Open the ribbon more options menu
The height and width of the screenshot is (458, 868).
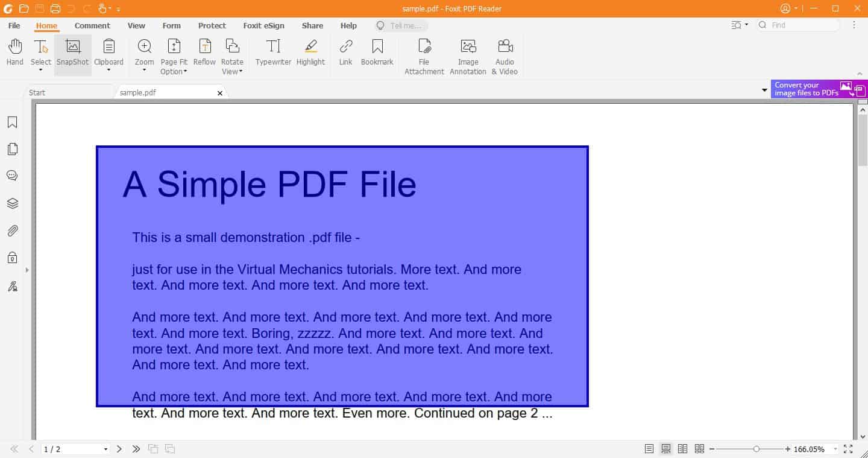tap(854, 25)
